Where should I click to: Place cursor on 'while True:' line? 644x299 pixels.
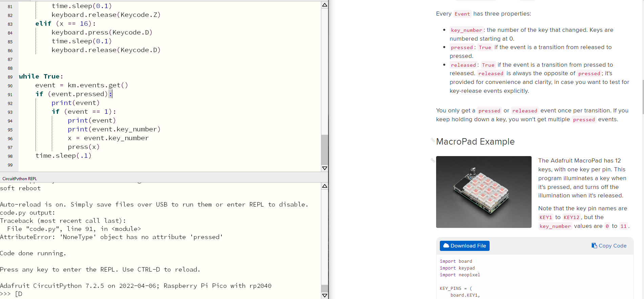(41, 77)
